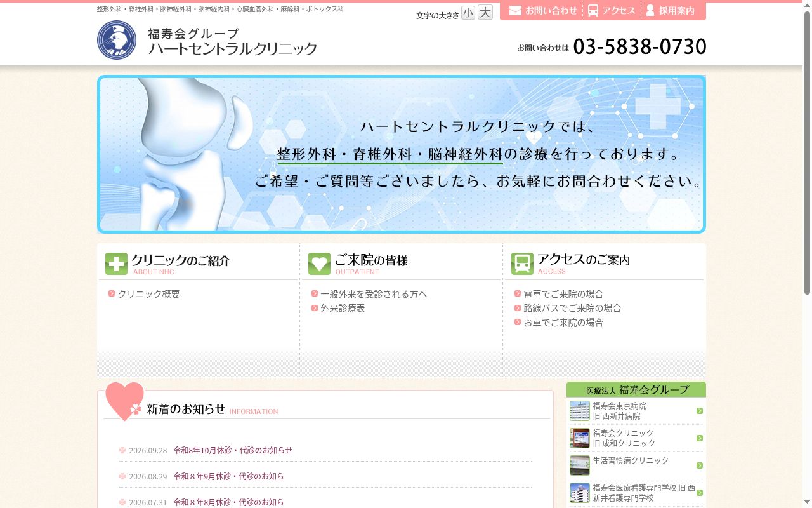Click the envelope icon in header
This screenshot has width=812, height=508.
click(x=515, y=11)
